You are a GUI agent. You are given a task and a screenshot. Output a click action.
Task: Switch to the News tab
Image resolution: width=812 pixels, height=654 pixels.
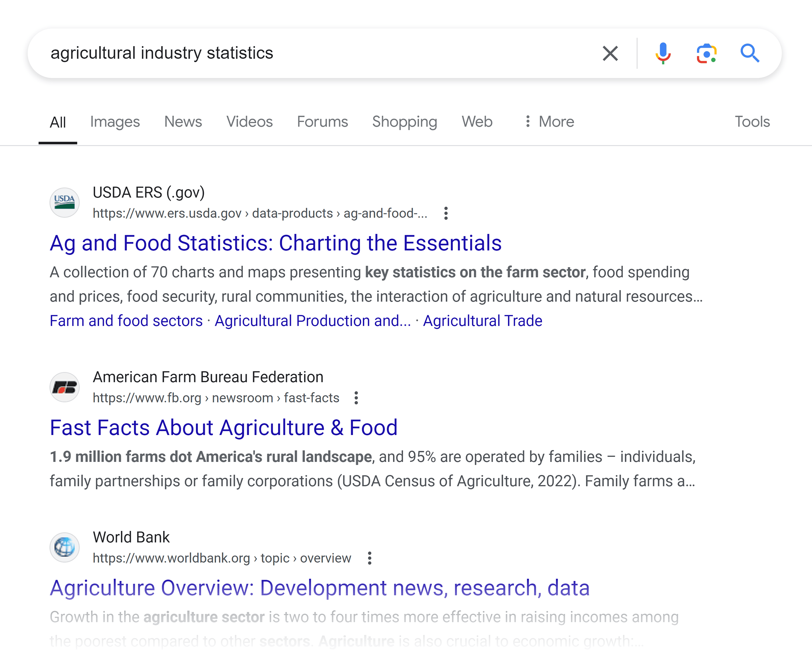pos(183,121)
